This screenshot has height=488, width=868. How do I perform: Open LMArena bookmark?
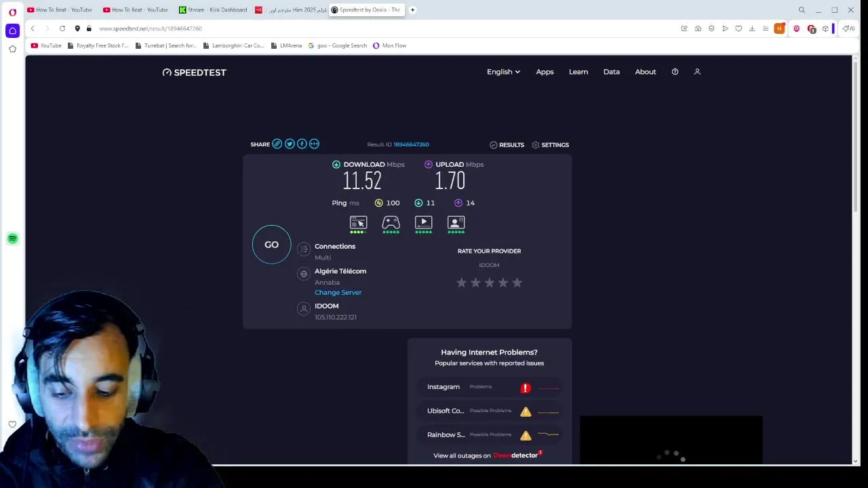[285, 45]
